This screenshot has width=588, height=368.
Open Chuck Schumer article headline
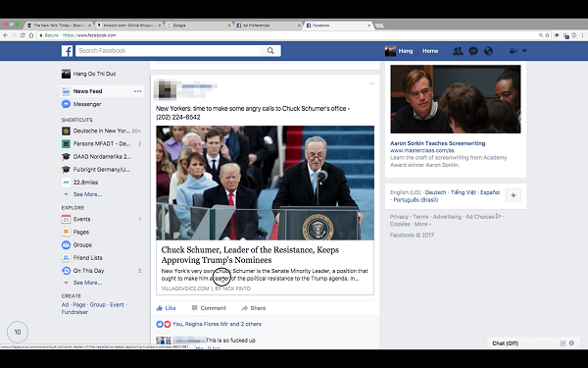[x=250, y=255]
